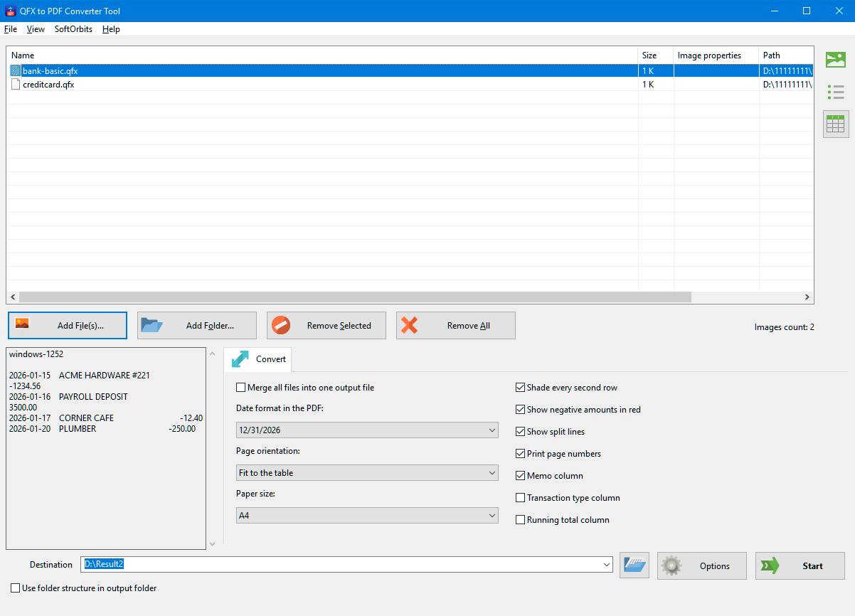Expand the Destination path dropdown arrow
The height and width of the screenshot is (616, 855).
point(606,565)
